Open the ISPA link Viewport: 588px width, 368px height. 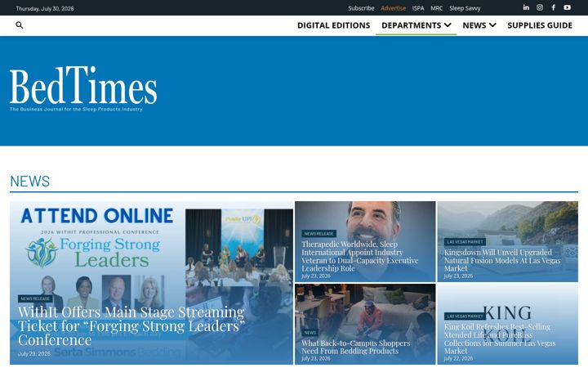(418, 8)
